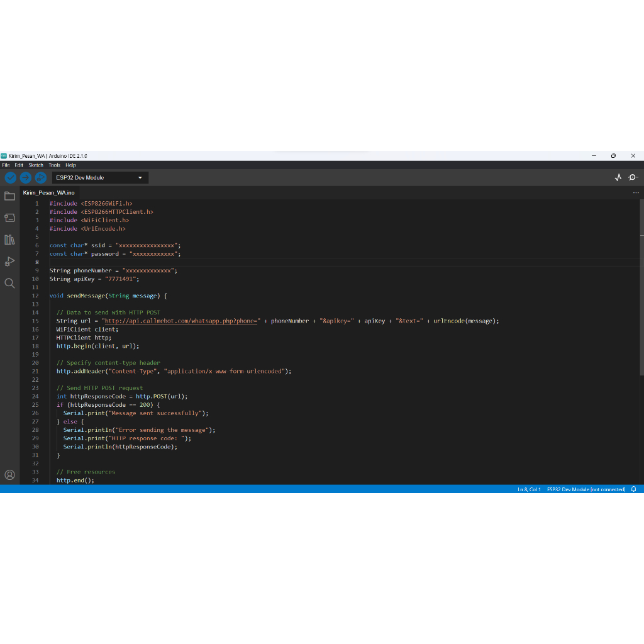
Task: Open the File menu
Action: [6, 165]
